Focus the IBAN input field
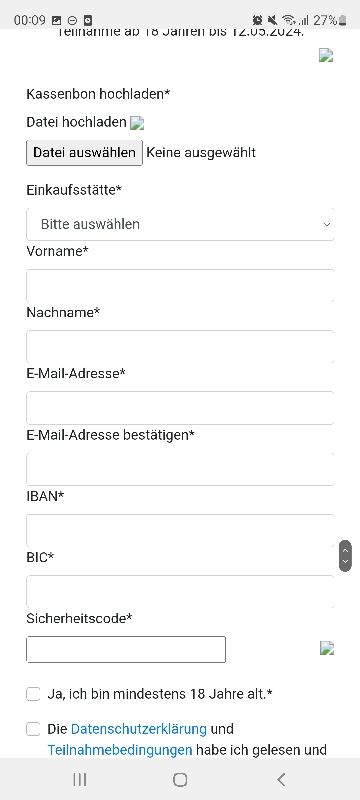This screenshot has height=800, width=360. (x=181, y=530)
